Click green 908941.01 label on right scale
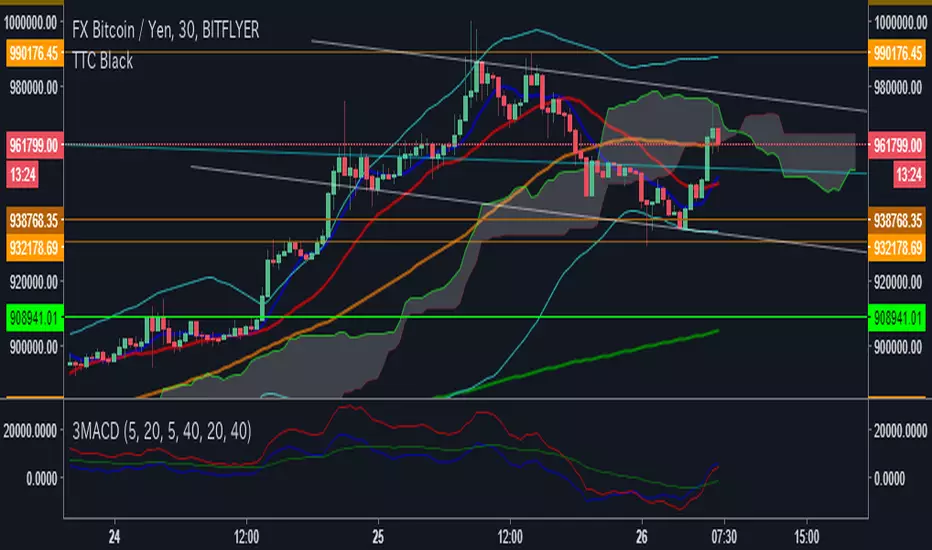 pos(898,318)
